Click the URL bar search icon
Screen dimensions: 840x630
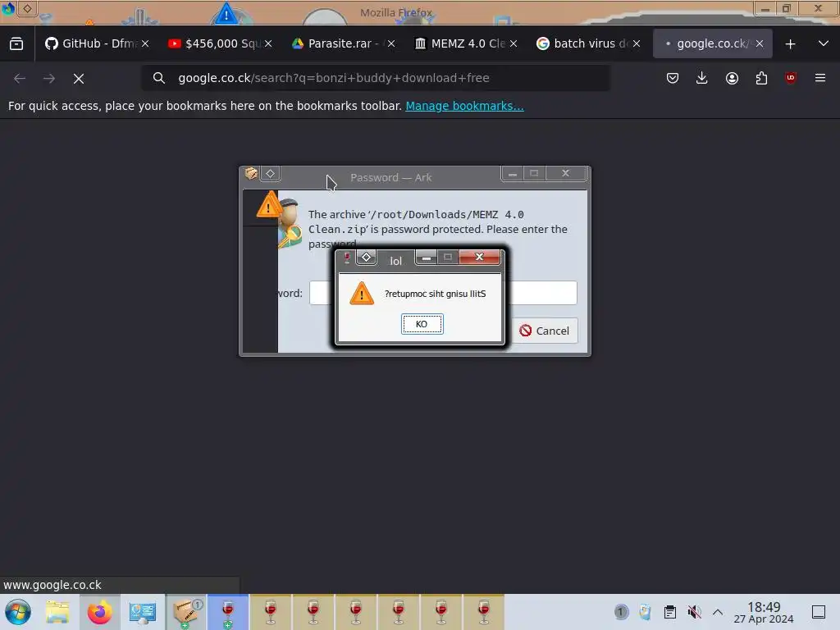[x=158, y=78]
